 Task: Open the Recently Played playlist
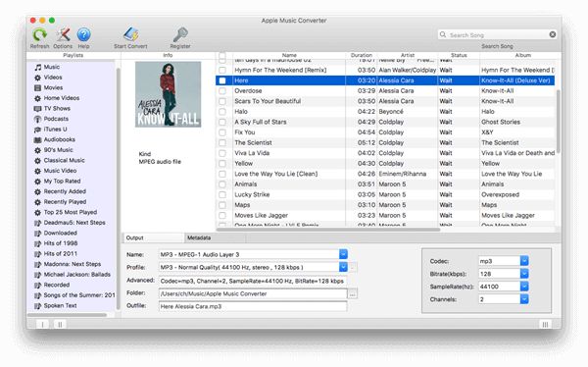[x=65, y=202]
